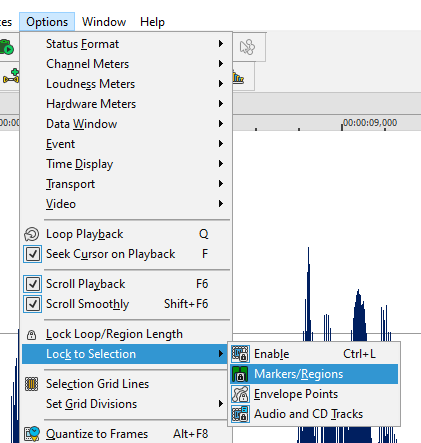
Task: Click the Audio and CD Tracks lock icon
Action: click(240, 414)
